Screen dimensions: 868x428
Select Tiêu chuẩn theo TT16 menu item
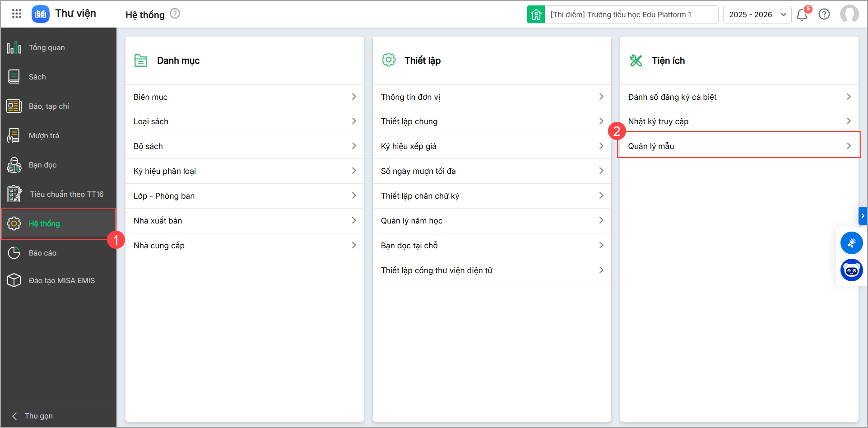(66, 194)
